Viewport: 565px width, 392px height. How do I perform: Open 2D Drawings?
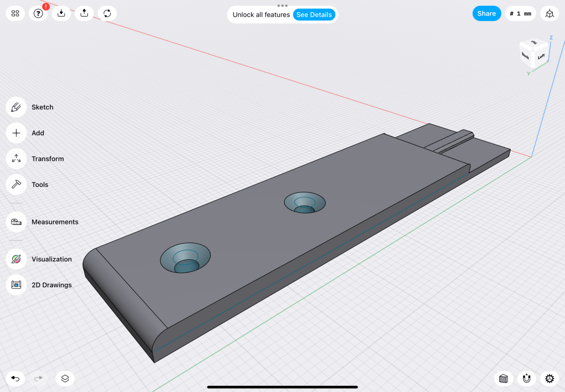[x=17, y=285]
